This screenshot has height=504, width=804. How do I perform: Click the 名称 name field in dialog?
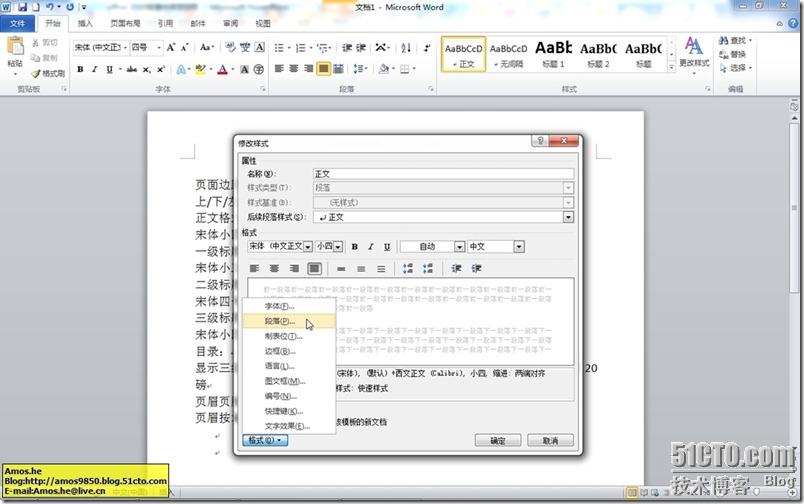[444, 174]
